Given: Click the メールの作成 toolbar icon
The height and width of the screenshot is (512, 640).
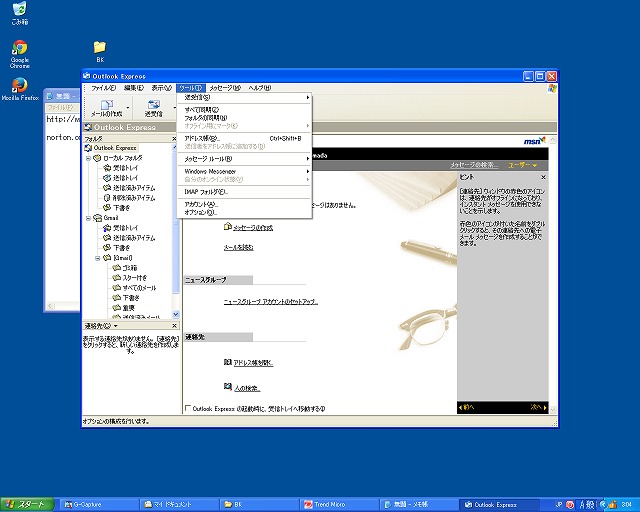Looking at the screenshot, I should pos(107,105).
